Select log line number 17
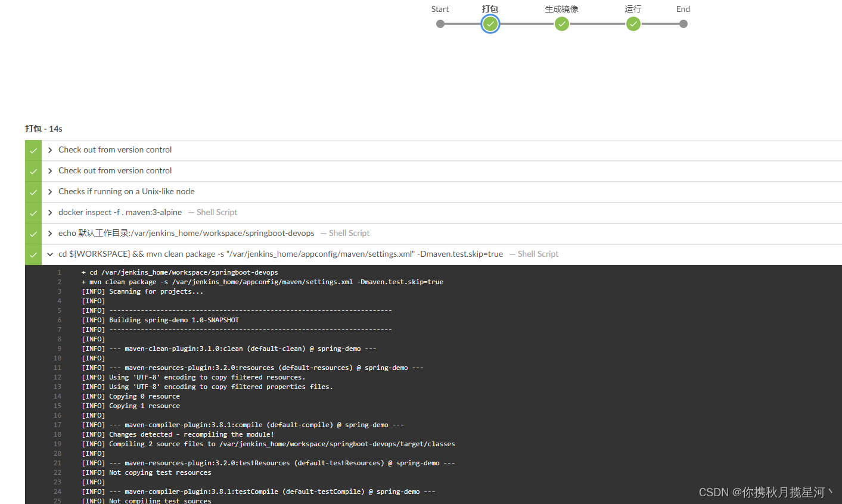 point(58,425)
